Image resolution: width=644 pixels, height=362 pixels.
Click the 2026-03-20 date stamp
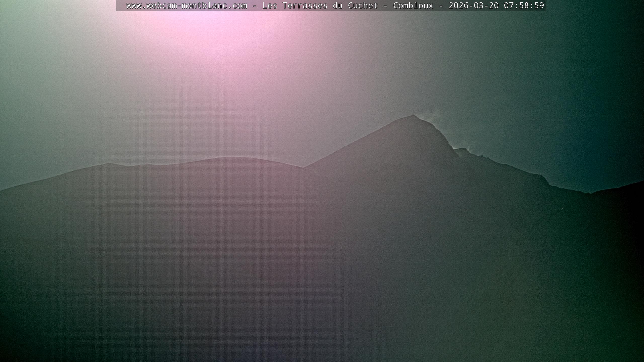473,6
